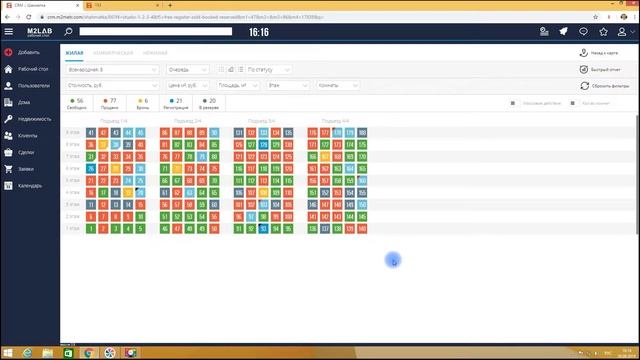Screen dimensions: 640x360
Task: Open Windows Start button
Action: click(x=7, y=353)
